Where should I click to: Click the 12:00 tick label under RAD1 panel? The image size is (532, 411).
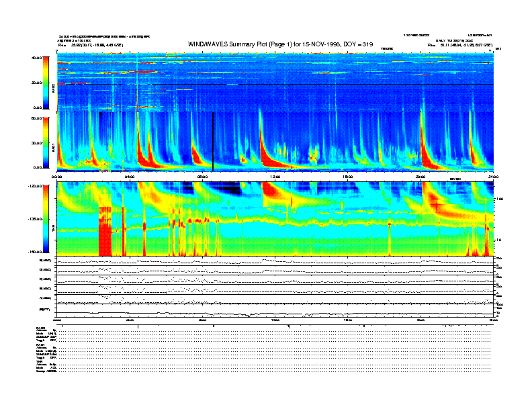coord(275,177)
